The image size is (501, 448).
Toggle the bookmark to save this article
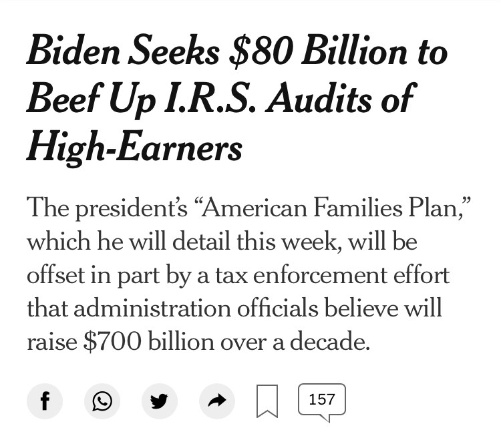pos(267,401)
